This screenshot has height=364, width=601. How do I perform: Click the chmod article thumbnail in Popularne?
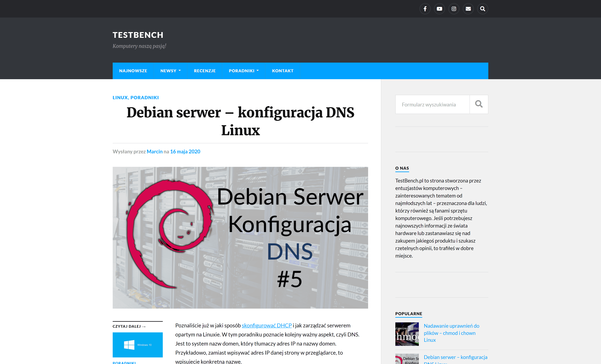click(407, 334)
